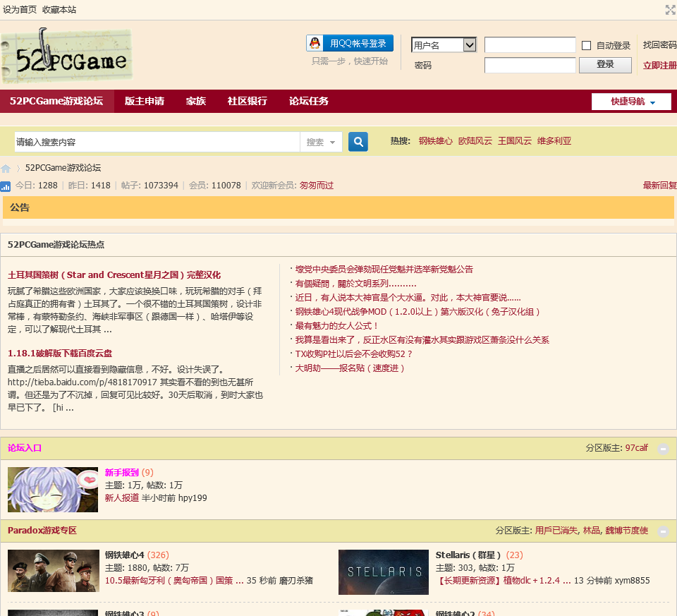Collapse the 论坛入口 section
Viewport: 677px width, 616px height.
pyautogui.click(x=663, y=449)
